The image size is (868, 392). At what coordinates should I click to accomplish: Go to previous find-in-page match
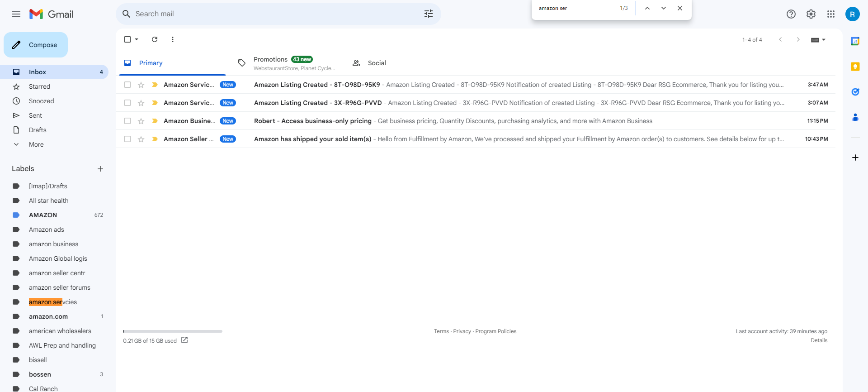(647, 8)
